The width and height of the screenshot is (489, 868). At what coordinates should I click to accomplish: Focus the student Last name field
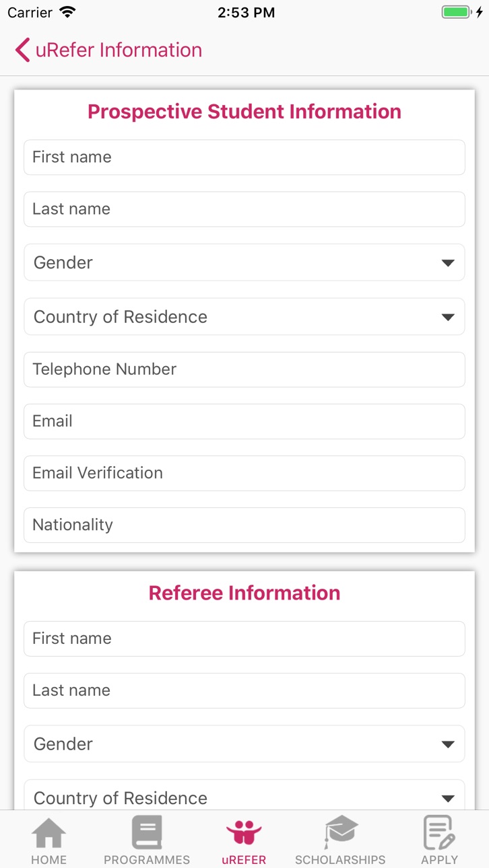tap(244, 209)
